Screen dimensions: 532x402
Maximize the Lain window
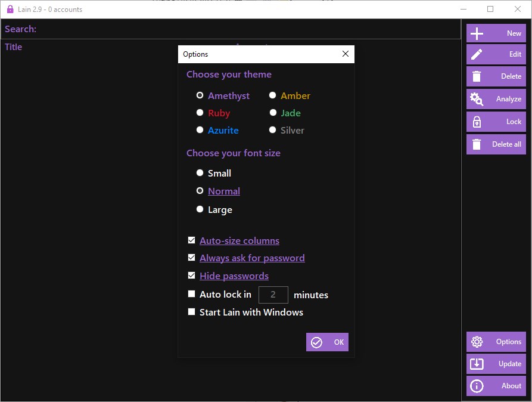point(490,9)
